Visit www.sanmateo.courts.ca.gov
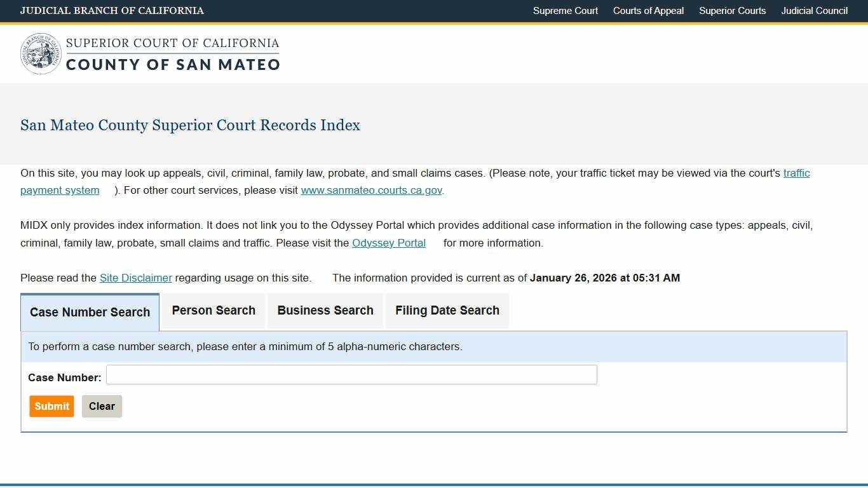Viewport: 868px width, 488px height. pyautogui.click(x=371, y=190)
